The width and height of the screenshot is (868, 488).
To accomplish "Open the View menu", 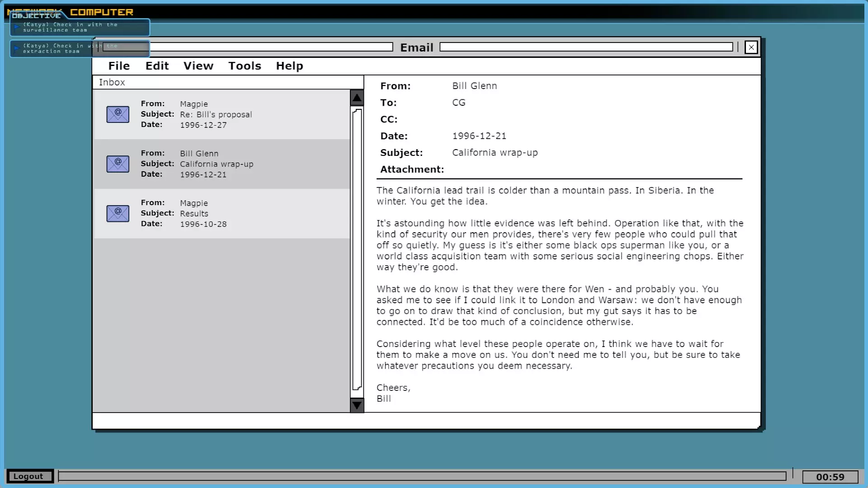I will point(198,66).
